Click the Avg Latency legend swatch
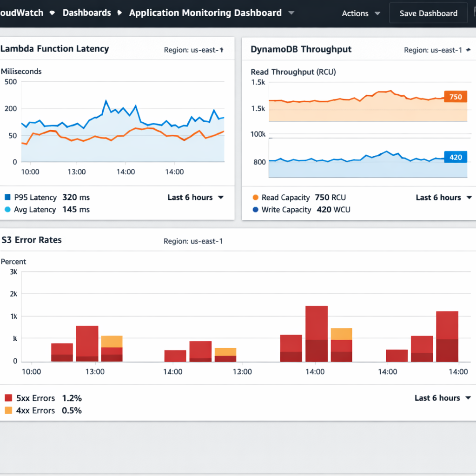 tap(7, 210)
